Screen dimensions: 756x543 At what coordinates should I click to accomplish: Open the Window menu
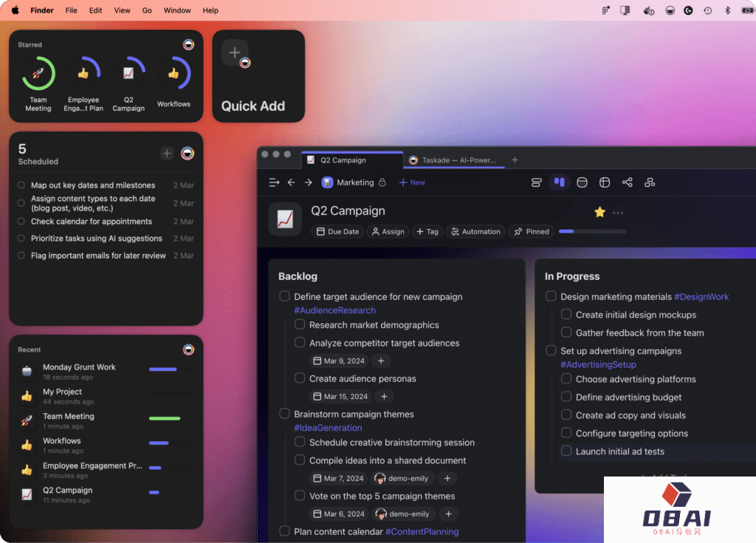[x=177, y=10]
